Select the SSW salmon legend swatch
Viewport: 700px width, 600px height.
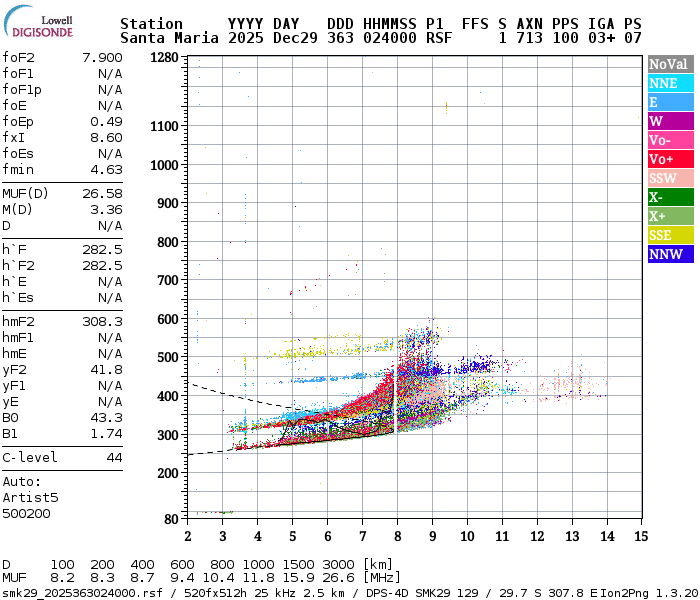pyautogui.click(x=671, y=178)
